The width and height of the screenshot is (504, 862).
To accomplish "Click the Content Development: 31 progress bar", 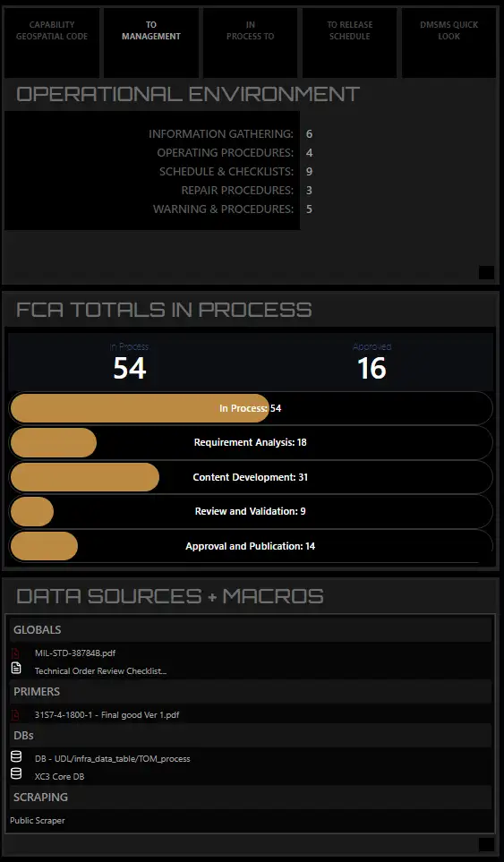I will (x=251, y=477).
